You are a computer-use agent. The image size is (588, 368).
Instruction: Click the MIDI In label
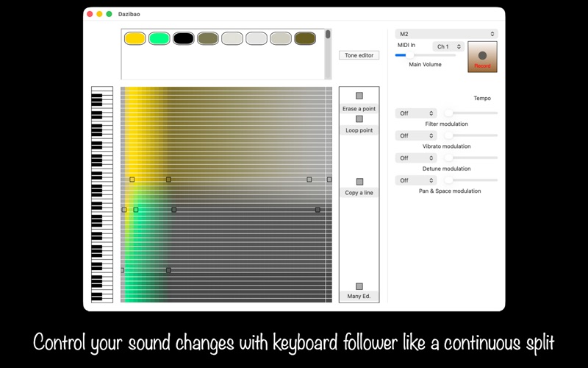406,45
